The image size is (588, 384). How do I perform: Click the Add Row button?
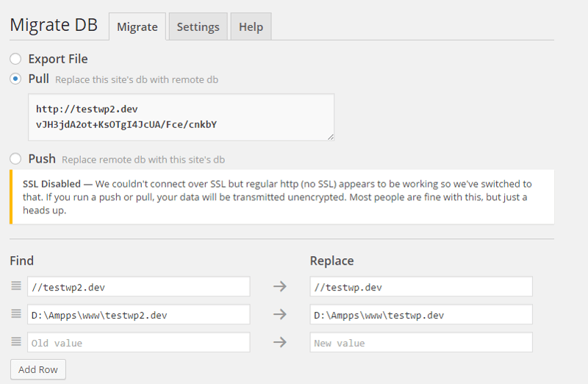point(38,369)
